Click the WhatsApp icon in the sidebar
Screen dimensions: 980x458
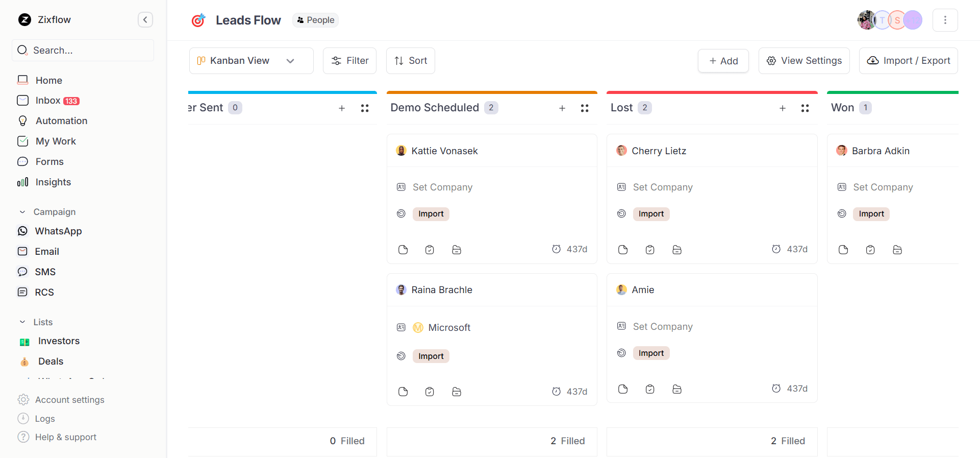click(x=22, y=231)
